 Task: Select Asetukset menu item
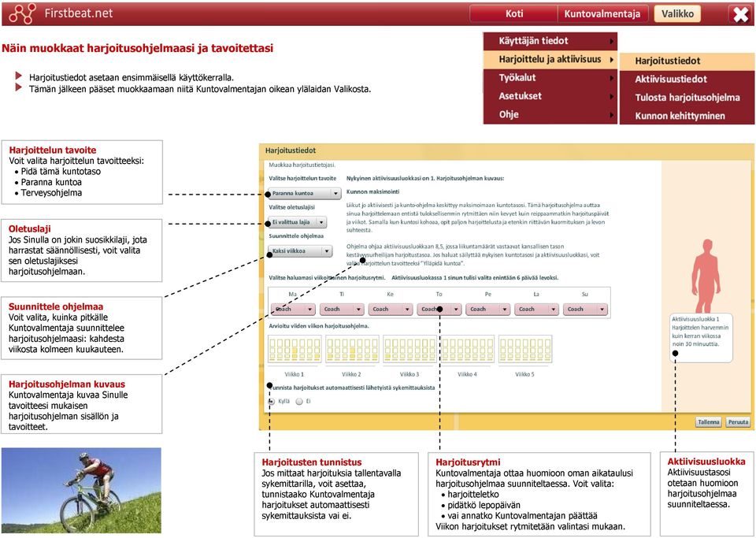coord(550,96)
